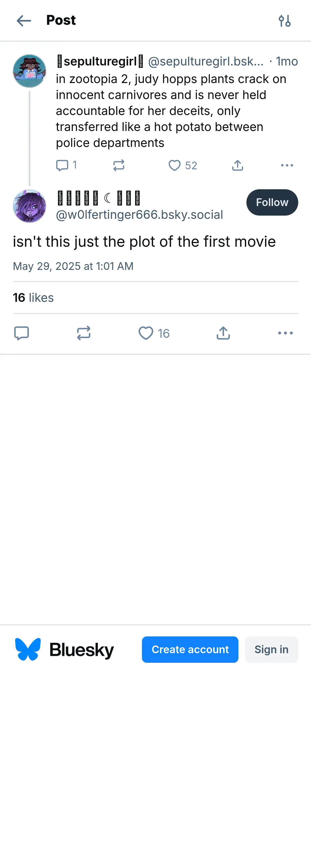Open thread settings filter icon

pos(284,21)
